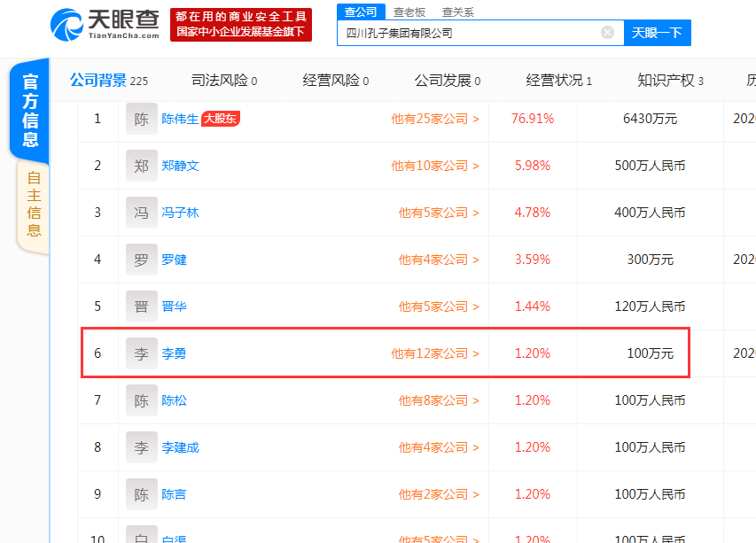Open shareholder 陈言's profile link

[x=174, y=494]
